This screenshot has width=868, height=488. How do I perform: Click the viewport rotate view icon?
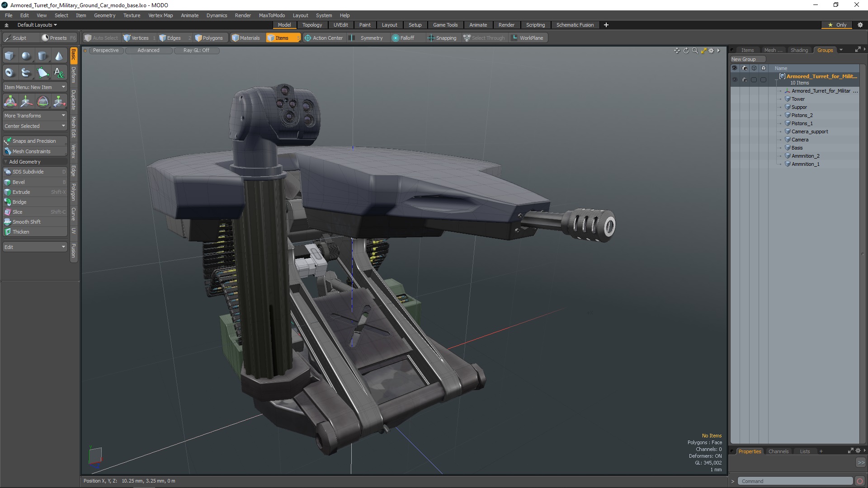click(686, 51)
